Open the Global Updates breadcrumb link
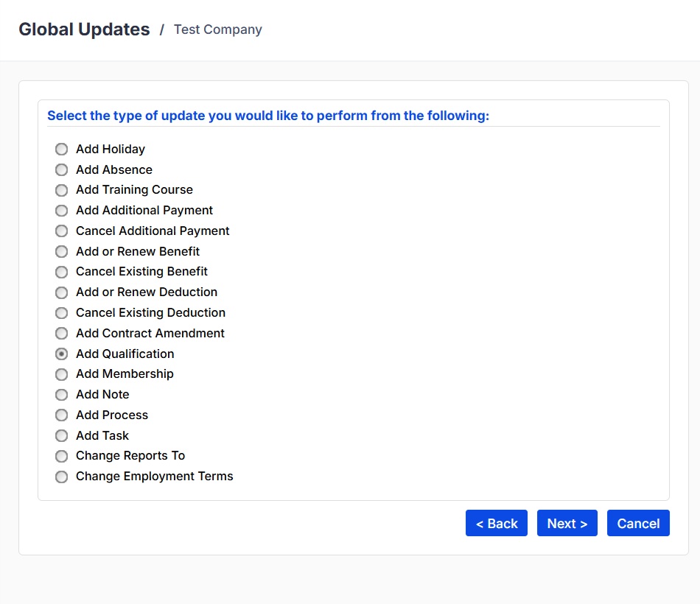The width and height of the screenshot is (700, 604). pyautogui.click(x=84, y=29)
